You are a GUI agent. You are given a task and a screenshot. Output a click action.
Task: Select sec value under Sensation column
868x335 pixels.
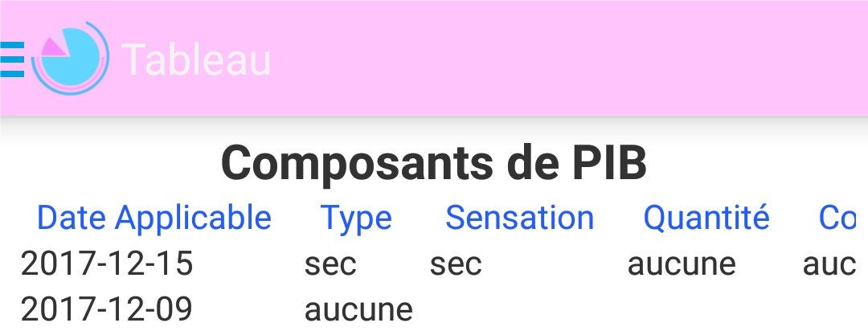pos(457,264)
